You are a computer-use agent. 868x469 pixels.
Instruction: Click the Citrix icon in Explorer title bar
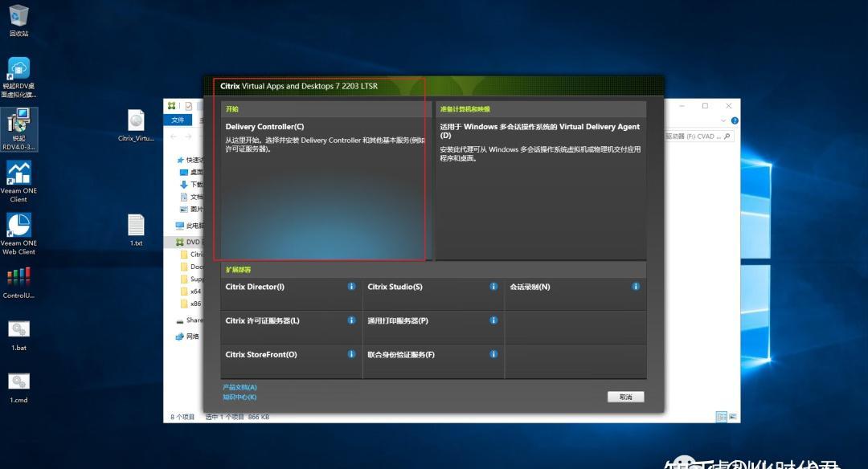click(x=172, y=106)
